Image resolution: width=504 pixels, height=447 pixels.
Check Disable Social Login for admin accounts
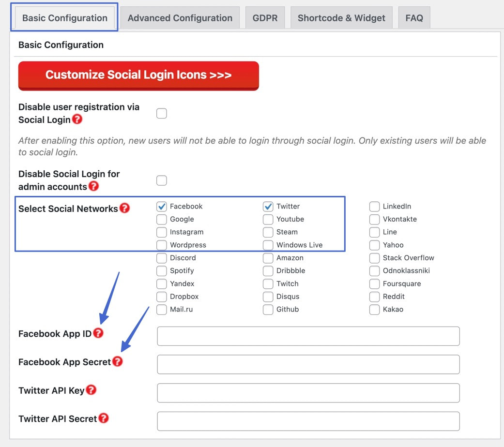(x=161, y=180)
